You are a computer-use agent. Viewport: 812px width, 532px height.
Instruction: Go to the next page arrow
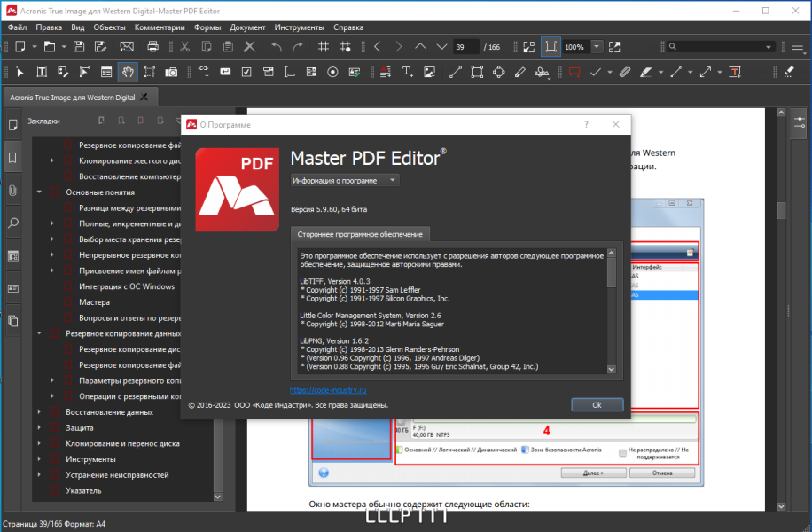[441, 47]
